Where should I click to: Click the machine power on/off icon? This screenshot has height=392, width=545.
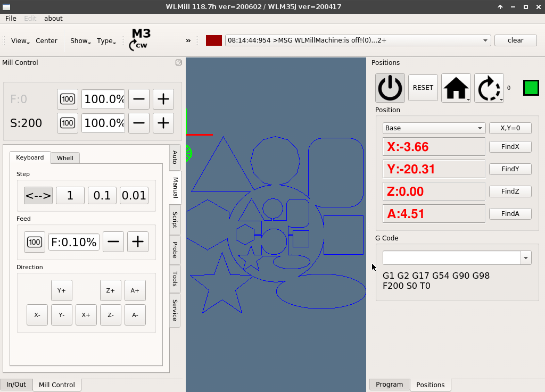pos(390,88)
